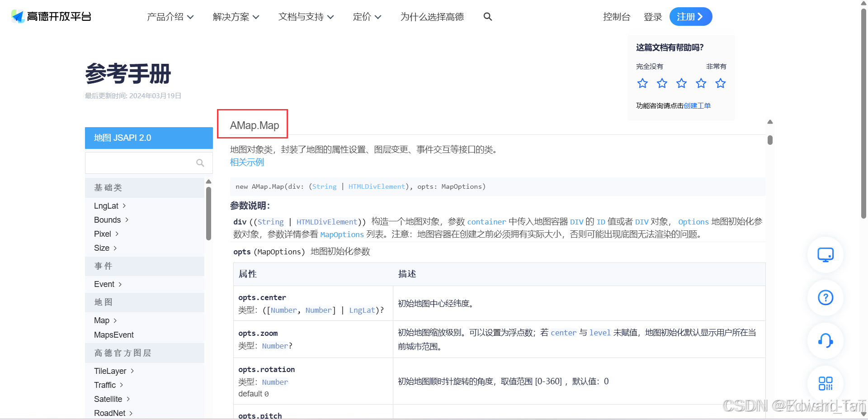Viewport: 868px width, 420px height.
Task: Click the floating question mark help icon
Action: coord(826,298)
